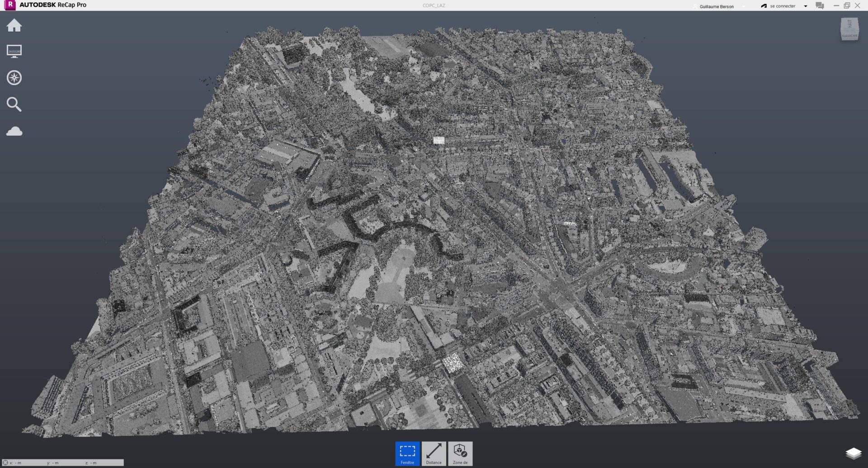Restore down the ReCap window
The width and height of the screenshot is (868, 468).
847,5
